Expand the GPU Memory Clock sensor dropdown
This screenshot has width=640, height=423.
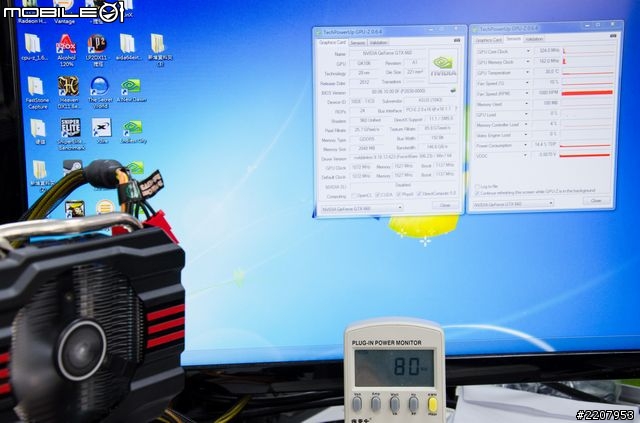pos(527,62)
